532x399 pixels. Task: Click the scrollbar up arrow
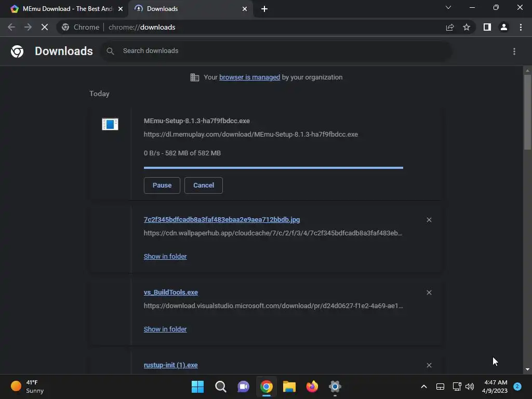[x=527, y=71]
